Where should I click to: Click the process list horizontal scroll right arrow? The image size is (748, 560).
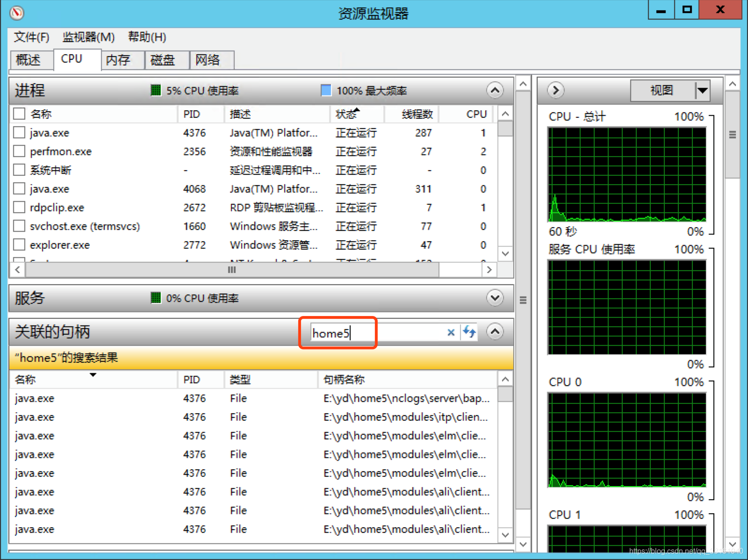[x=489, y=270]
